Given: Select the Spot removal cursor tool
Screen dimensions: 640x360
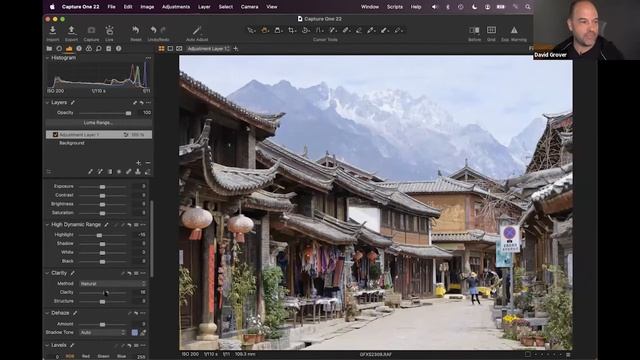Looking at the screenshot, I should click(x=333, y=30).
